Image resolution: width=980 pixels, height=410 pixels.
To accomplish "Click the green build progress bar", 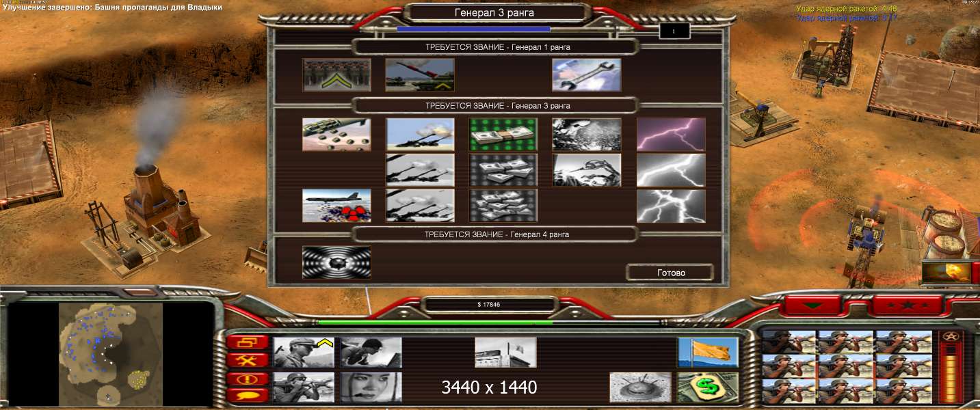I will (436, 322).
